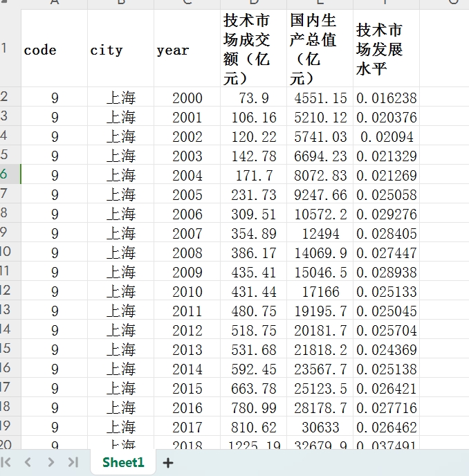This screenshot has height=476, width=469.
Task: Select cell with value 171.7
Action: coord(253,175)
